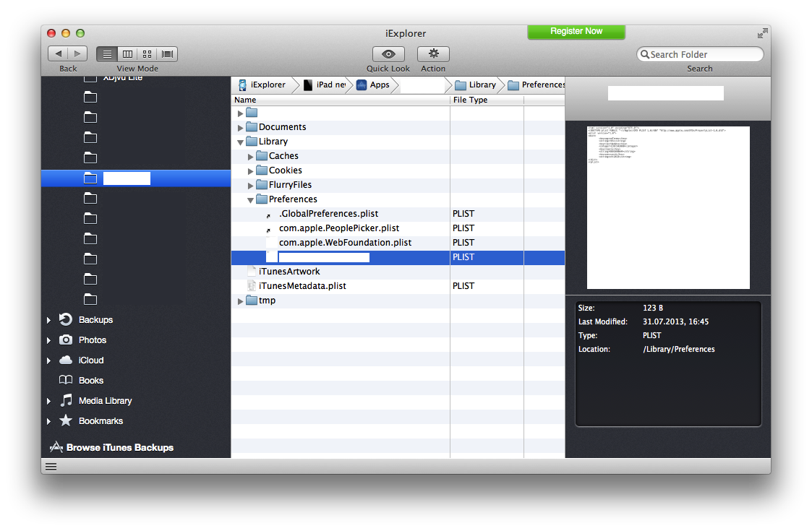This screenshot has height=531, width=812.
Task: Select the Library breadcrumb segment
Action: [476, 85]
